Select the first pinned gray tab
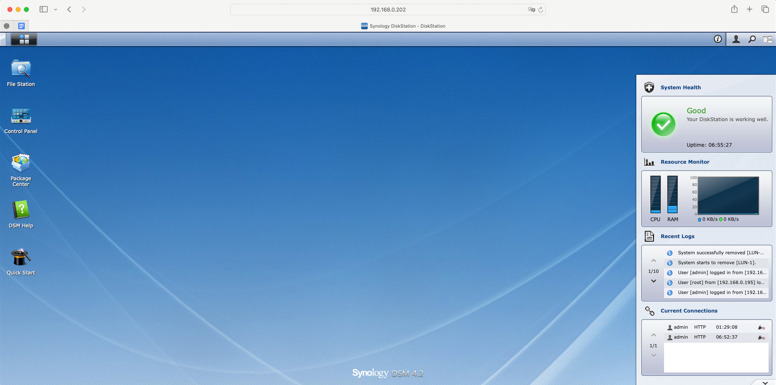 [6, 26]
